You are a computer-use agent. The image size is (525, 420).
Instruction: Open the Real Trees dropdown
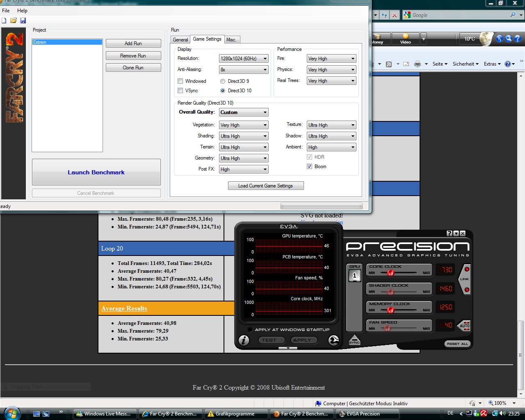[331, 81]
